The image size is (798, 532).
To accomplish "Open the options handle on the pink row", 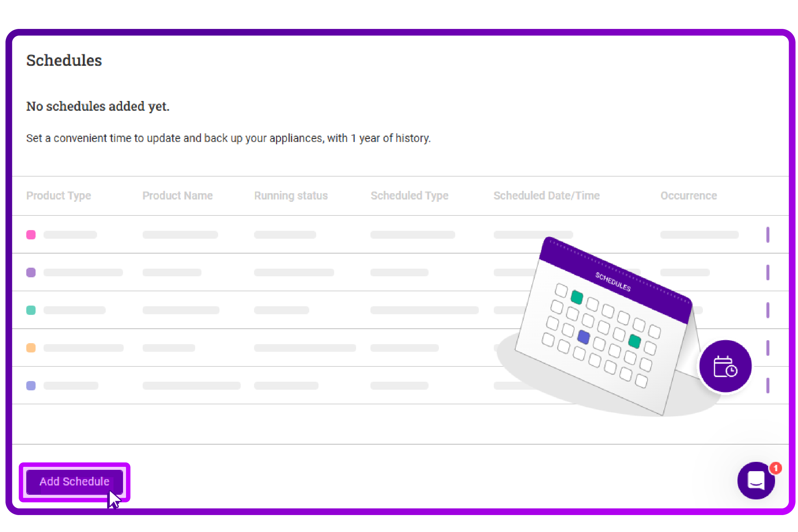I will pyautogui.click(x=767, y=235).
